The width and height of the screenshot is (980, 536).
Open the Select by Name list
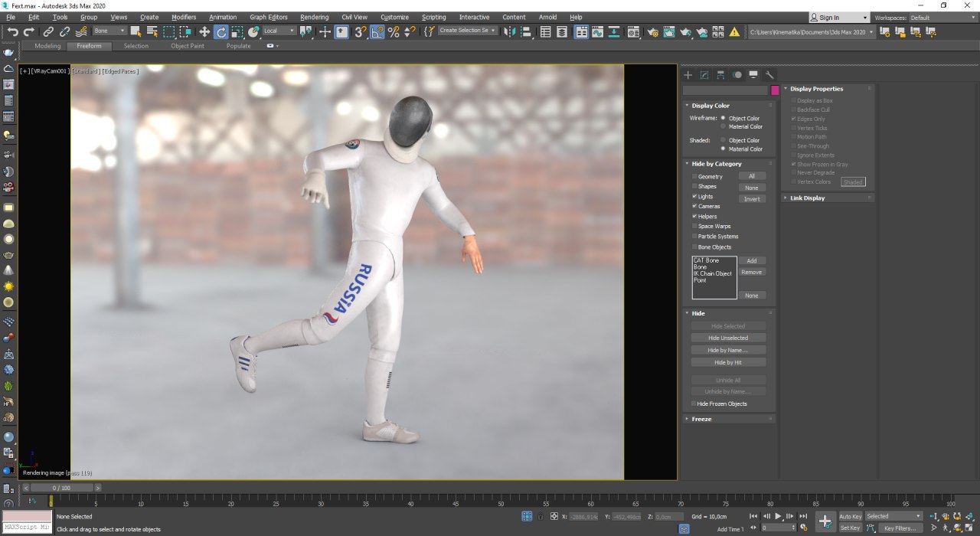click(152, 31)
